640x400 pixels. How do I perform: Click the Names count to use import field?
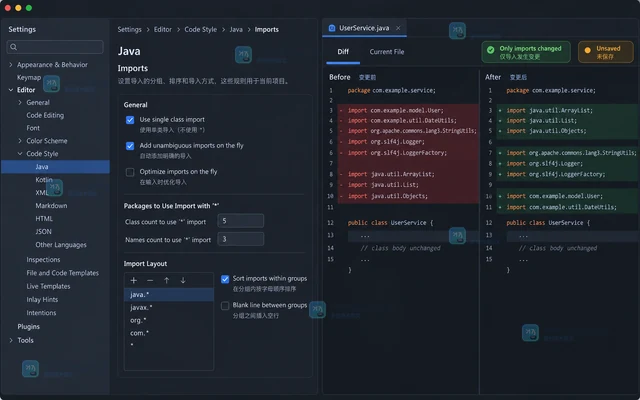click(240, 239)
